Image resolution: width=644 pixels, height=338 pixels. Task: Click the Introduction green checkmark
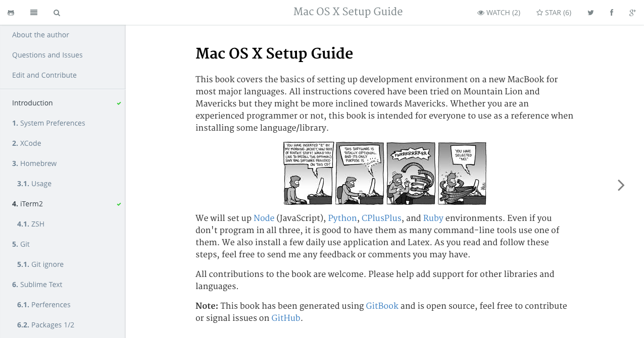pos(119,103)
